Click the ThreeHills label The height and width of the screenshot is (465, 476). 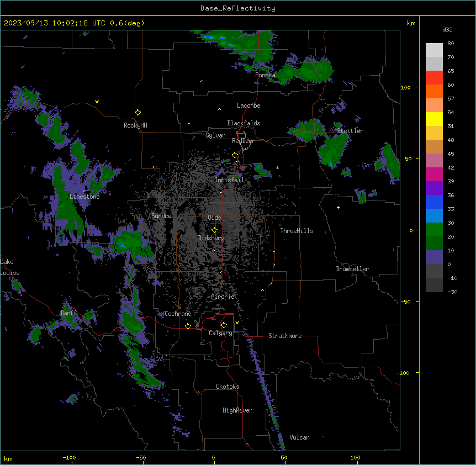click(297, 231)
